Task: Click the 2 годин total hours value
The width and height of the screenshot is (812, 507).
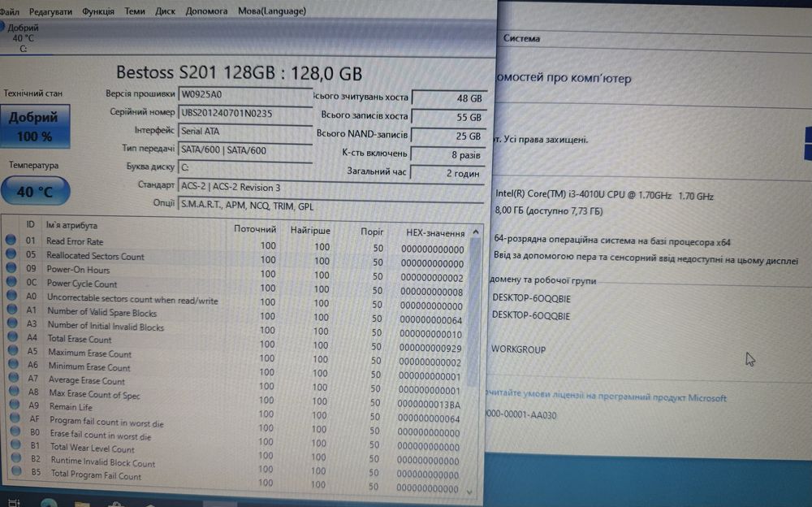Action: (447, 173)
